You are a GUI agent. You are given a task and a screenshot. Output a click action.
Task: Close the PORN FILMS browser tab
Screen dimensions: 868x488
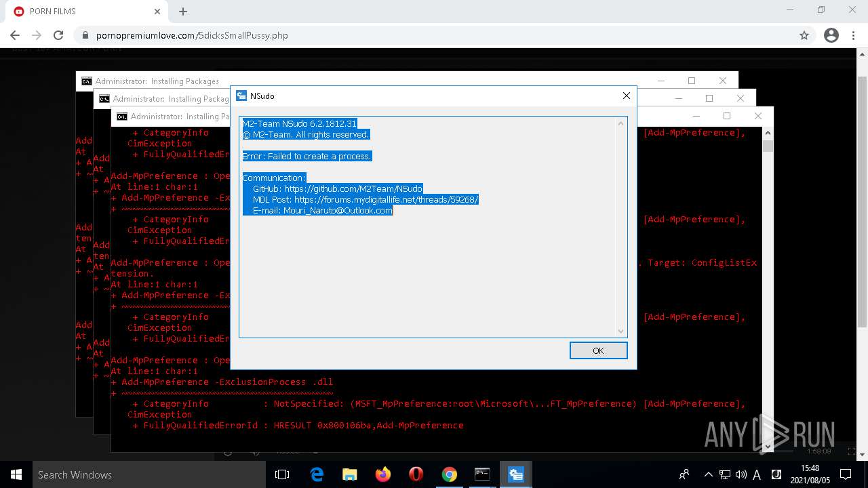pyautogui.click(x=157, y=12)
